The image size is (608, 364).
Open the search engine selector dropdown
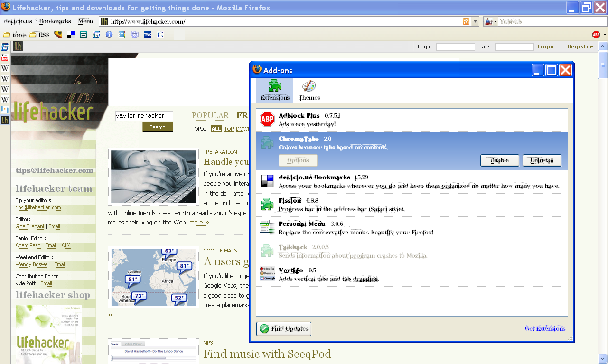(x=490, y=21)
